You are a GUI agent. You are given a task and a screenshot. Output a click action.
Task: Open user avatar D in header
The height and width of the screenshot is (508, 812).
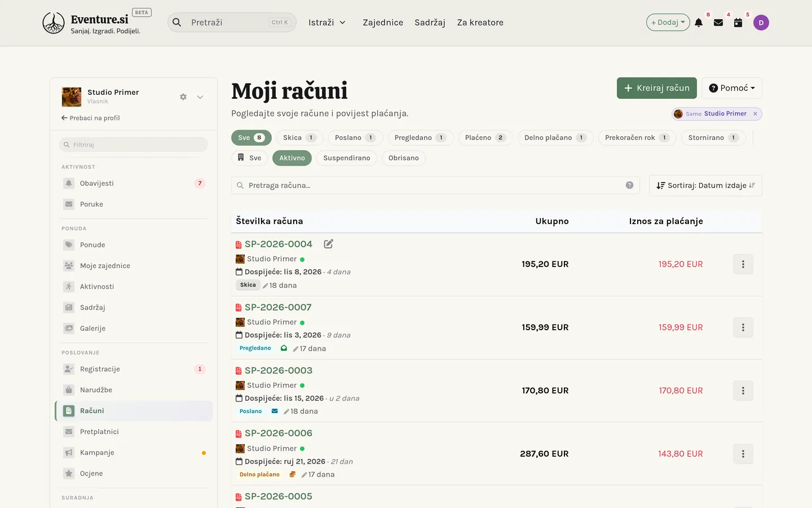point(761,23)
